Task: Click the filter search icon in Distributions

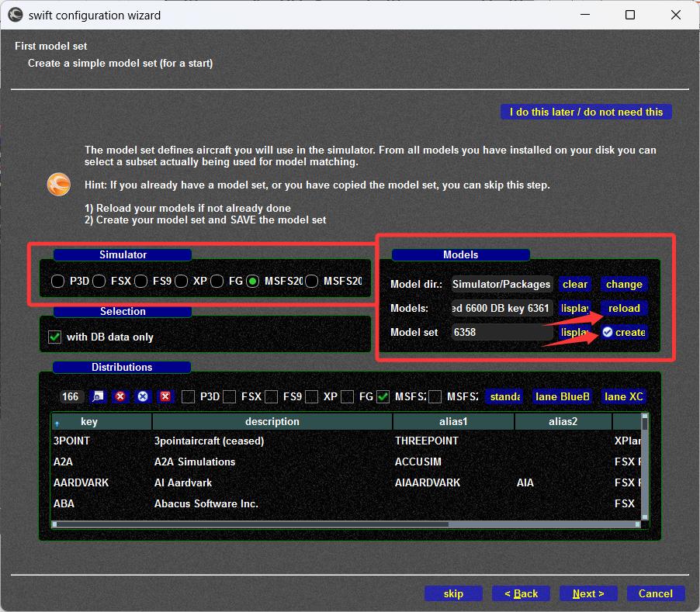Action: point(97,396)
